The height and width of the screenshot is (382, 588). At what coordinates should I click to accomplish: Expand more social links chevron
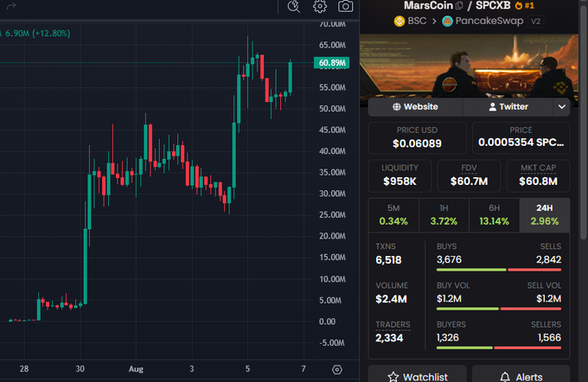click(562, 107)
